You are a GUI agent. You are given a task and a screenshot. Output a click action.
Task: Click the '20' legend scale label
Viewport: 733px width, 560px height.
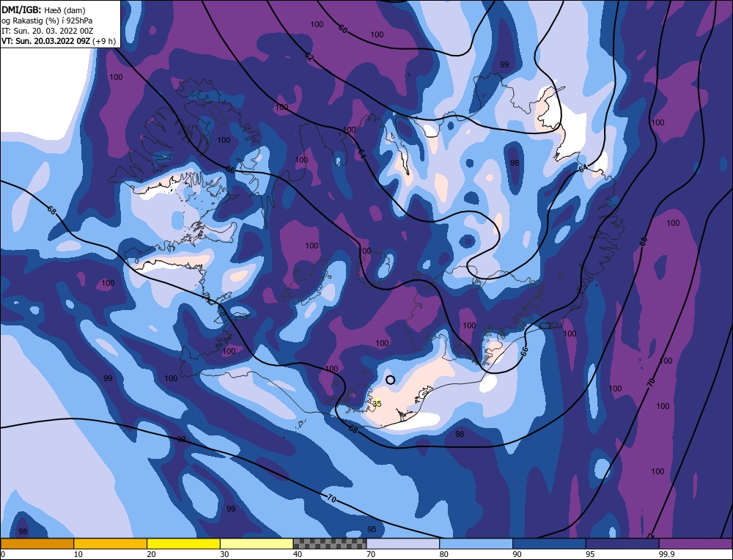[x=151, y=554]
